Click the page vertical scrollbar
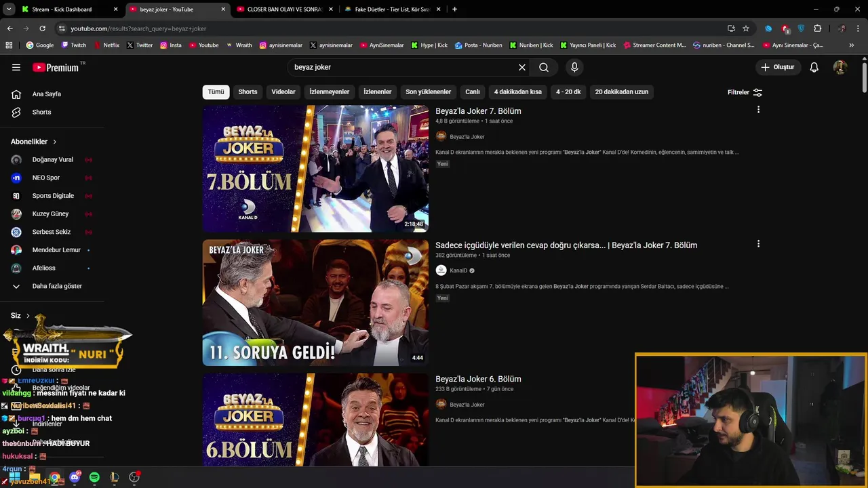The height and width of the screenshot is (488, 868). (x=865, y=77)
